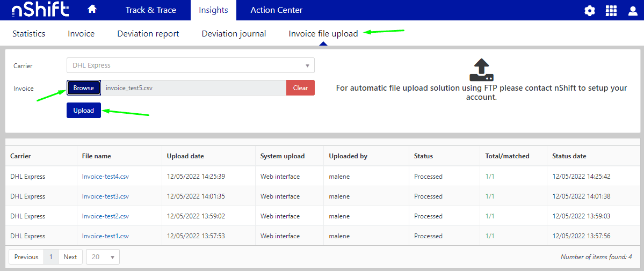This screenshot has width=644, height=271.
Task: Click the invoice_test5.csv file name field
Action: pyautogui.click(x=193, y=88)
